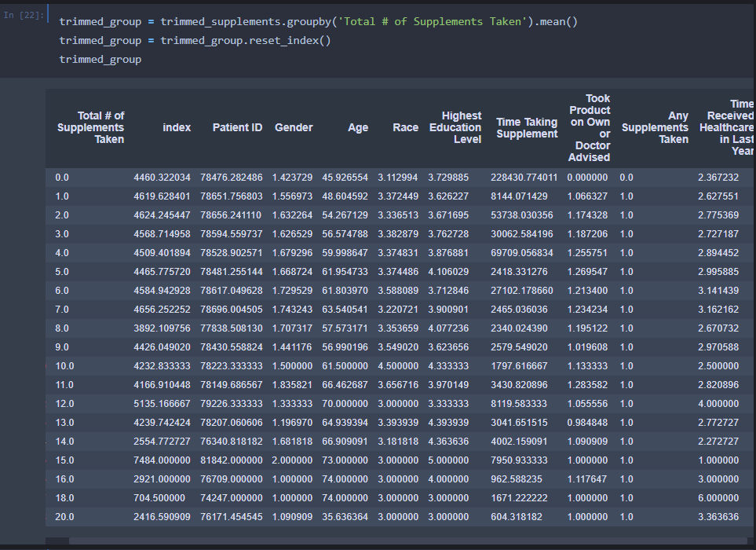Click healthcare value 6.000000
Image resolution: width=756 pixels, height=550 pixels.
tap(718, 498)
